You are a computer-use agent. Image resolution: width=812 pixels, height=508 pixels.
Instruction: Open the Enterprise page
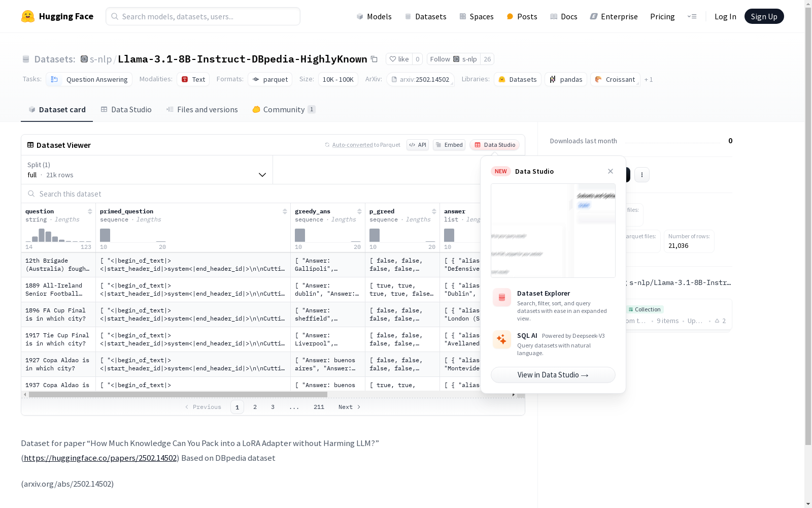(x=614, y=16)
